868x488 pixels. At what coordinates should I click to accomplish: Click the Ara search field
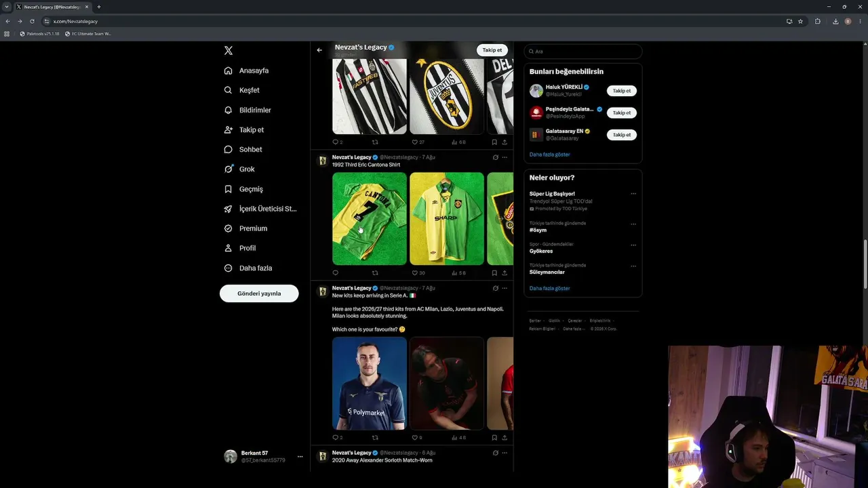click(x=583, y=52)
